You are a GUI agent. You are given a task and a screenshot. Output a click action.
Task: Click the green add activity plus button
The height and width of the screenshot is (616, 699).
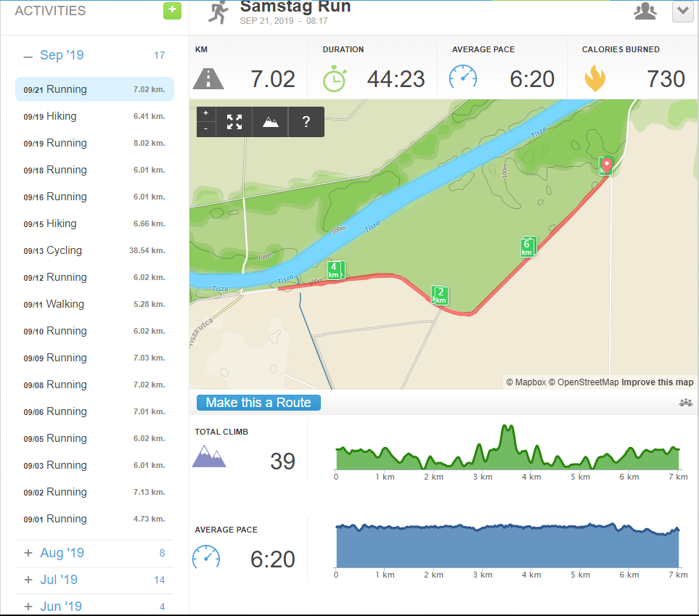pos(172,11)
